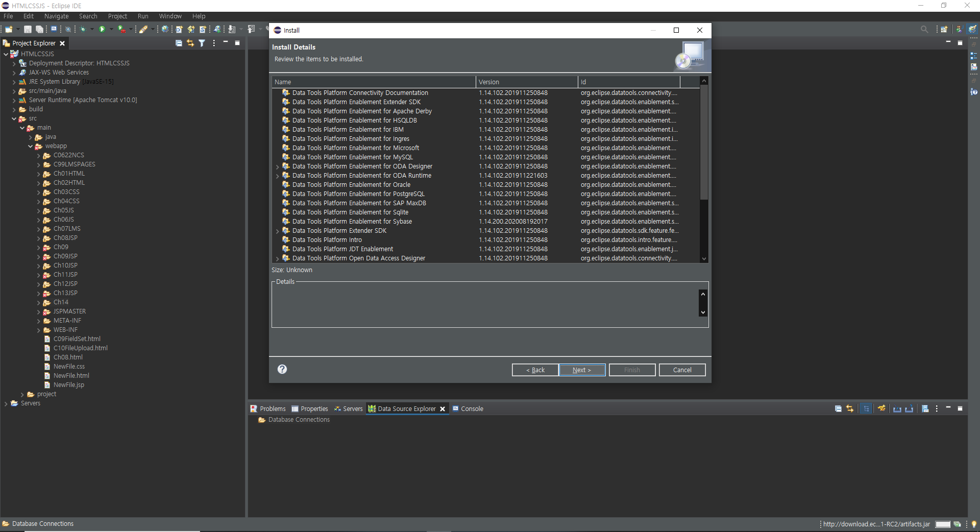
Task: Sort the install list by the Name column
Action: point(374,82)
